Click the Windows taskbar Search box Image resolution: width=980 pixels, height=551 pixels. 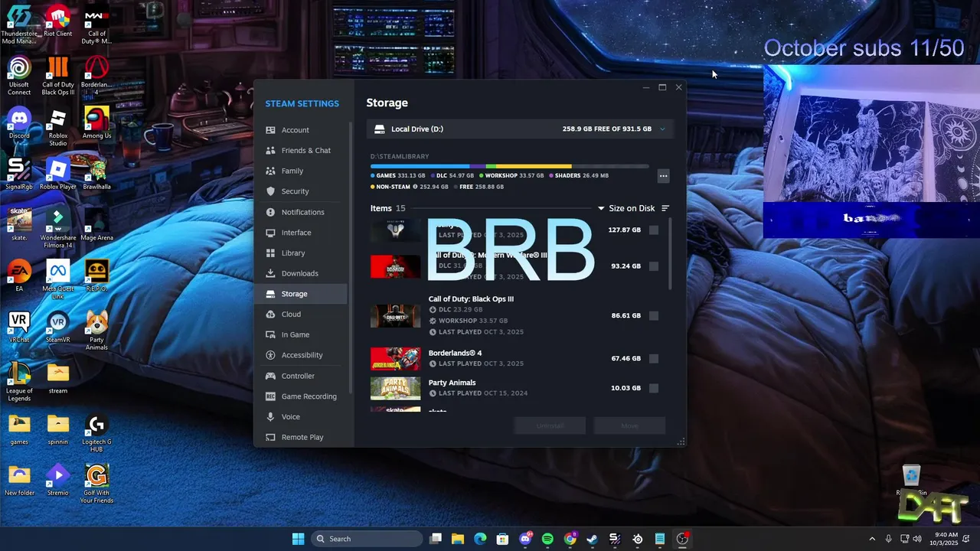(x=367, y=539)
